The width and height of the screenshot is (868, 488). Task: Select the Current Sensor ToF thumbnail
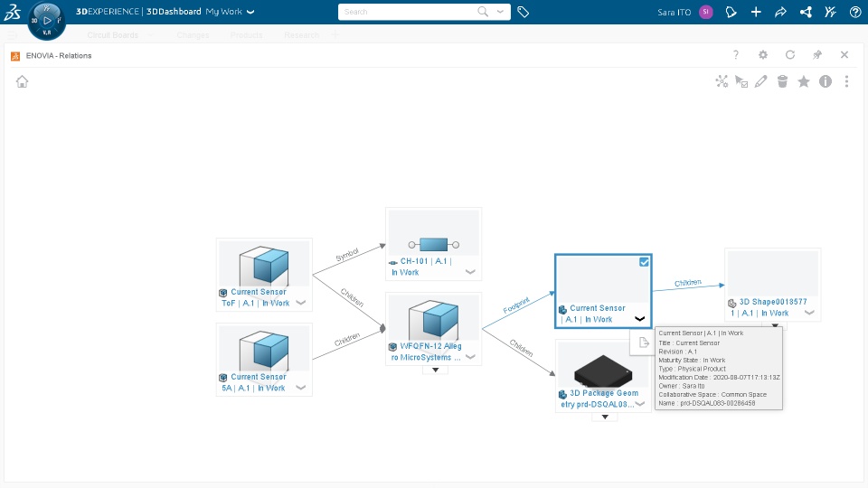point(264,264)
